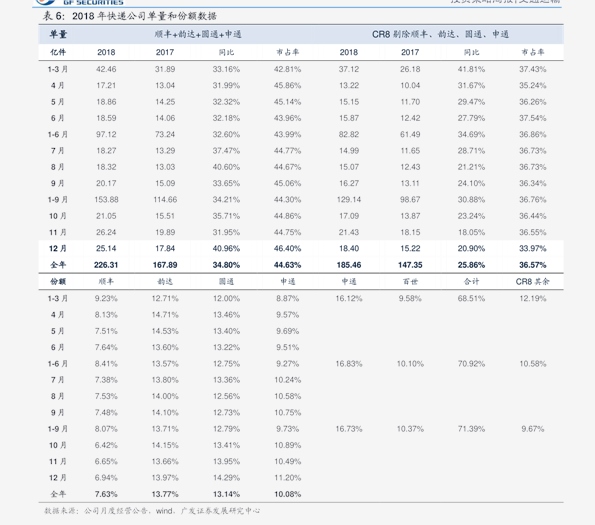Click the GF Securities logo at the top left
The width and height of the screenshot is (595, 525).
(80, 2)
